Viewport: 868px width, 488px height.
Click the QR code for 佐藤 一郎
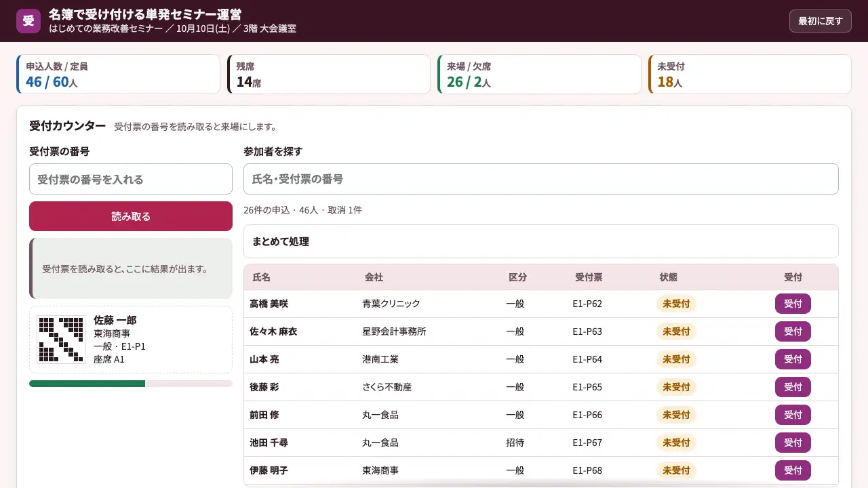pos(61,339)
